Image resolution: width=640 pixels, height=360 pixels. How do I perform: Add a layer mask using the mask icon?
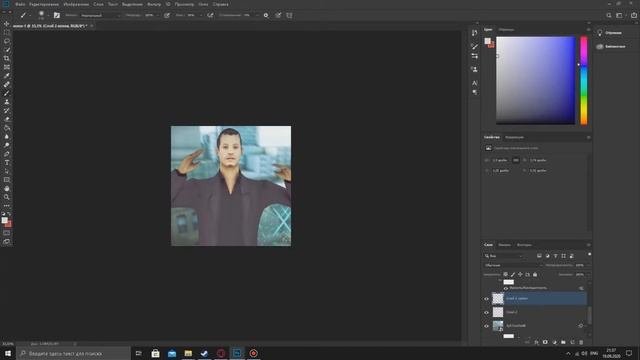coord(545,342)
